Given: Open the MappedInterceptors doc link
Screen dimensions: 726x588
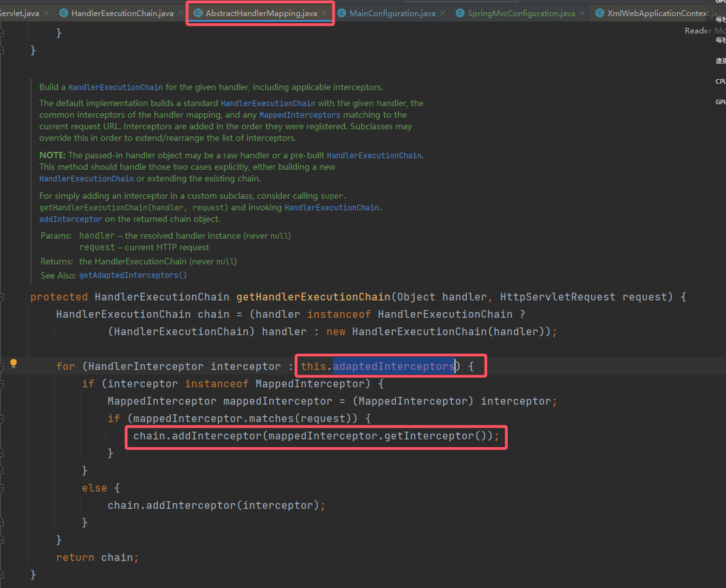Looking at the screenshot, I should click(299, 115).
